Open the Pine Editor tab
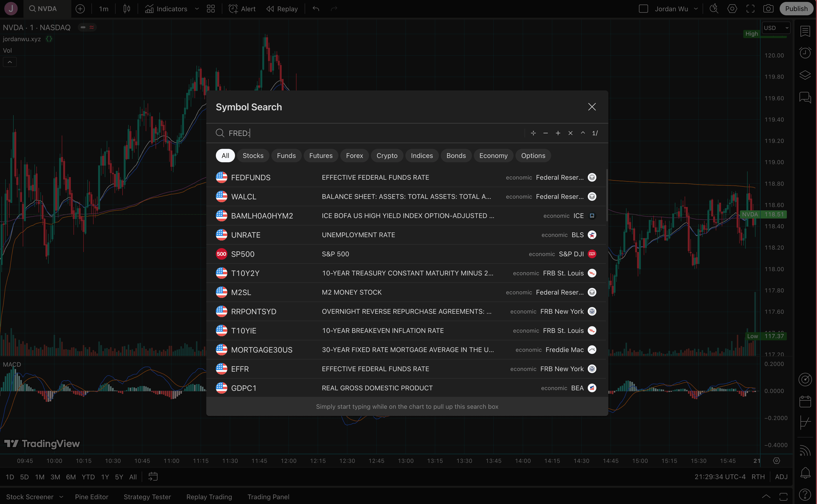This screenshot has width=817, height=504. (92, 497)
